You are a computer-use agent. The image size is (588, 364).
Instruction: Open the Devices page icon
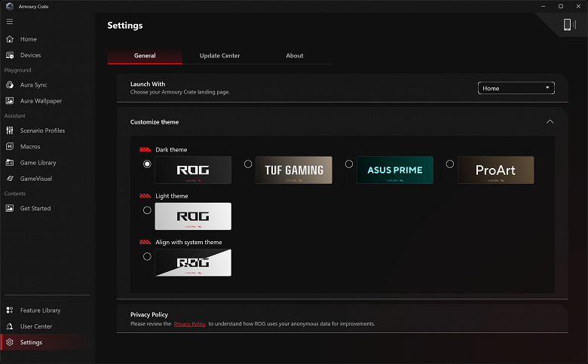(10, 55)
